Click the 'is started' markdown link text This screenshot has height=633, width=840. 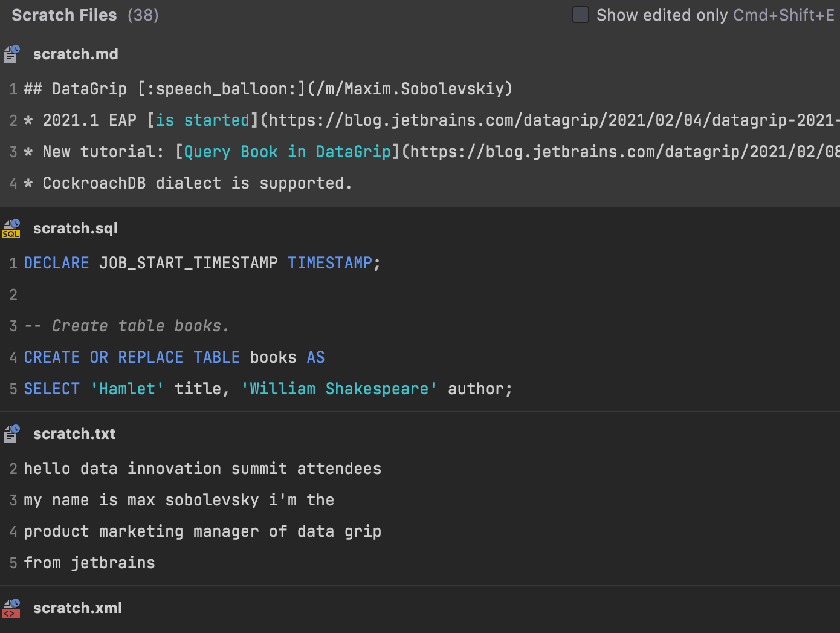coord(202,120)
